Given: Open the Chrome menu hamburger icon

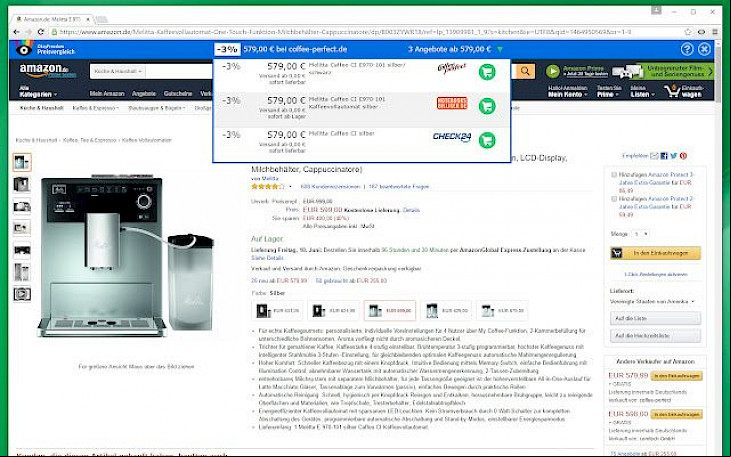Looking at the screenshot, I should coord(715,32).
